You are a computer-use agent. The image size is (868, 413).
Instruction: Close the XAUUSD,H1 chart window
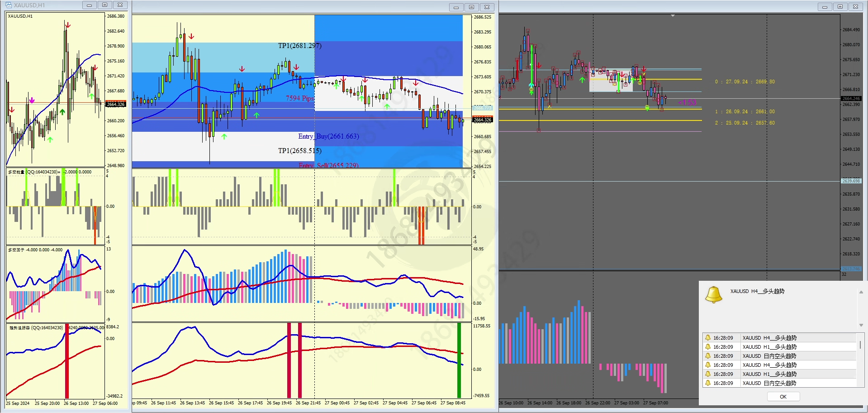[120, 5]
